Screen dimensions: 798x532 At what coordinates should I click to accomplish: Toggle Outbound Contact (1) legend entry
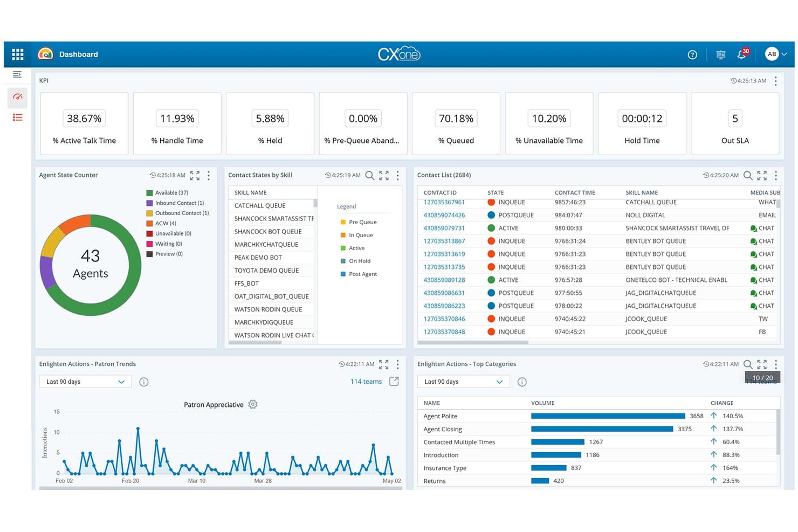178,213
